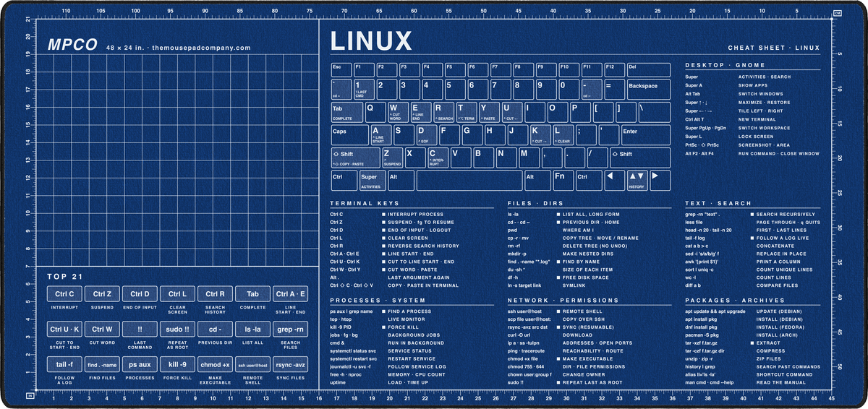The width and height of the screenshot is (868, 409).
Task: Click the Backspace key
Action: [x=648, y=90]
